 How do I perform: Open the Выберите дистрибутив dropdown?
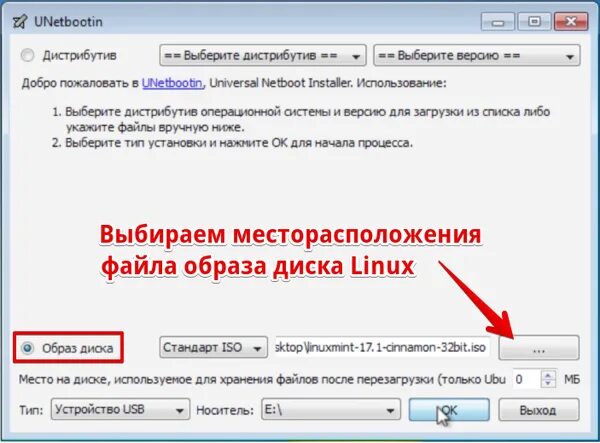coord(262,55)
